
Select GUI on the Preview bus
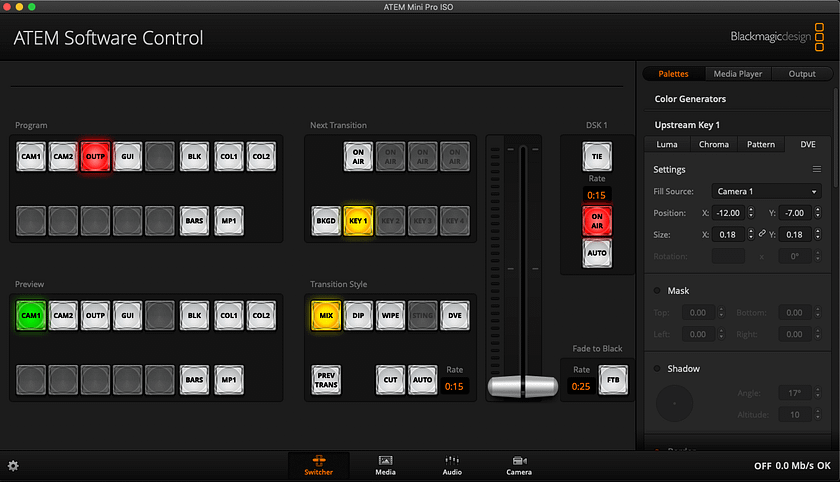tap(128, 315)
